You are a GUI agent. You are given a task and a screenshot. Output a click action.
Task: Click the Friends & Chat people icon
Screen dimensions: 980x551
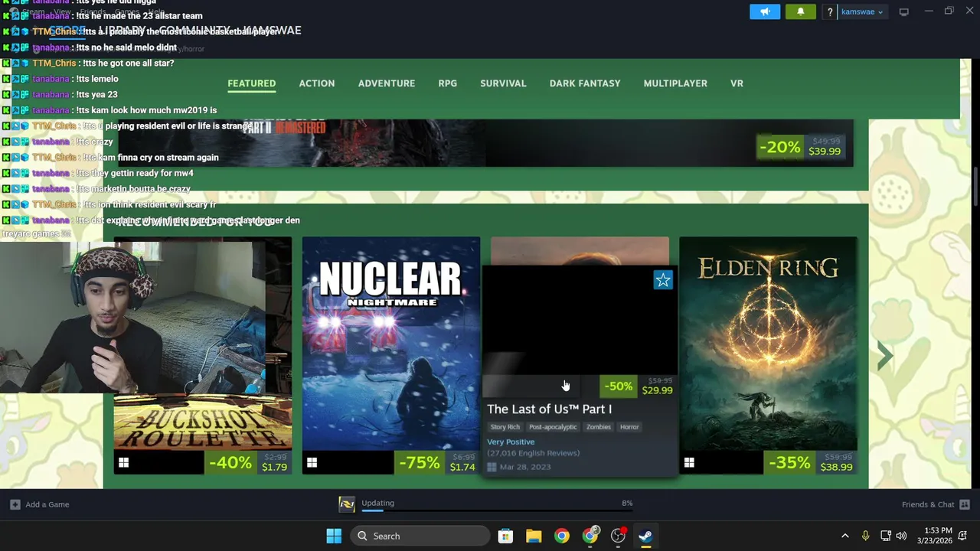coord(965,504)
